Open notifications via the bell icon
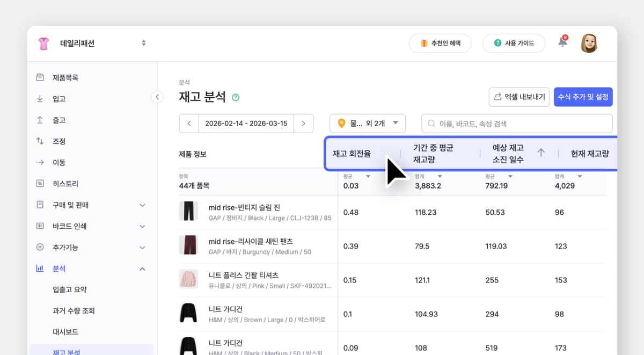644x355 pixels. [x=562, y=43]
